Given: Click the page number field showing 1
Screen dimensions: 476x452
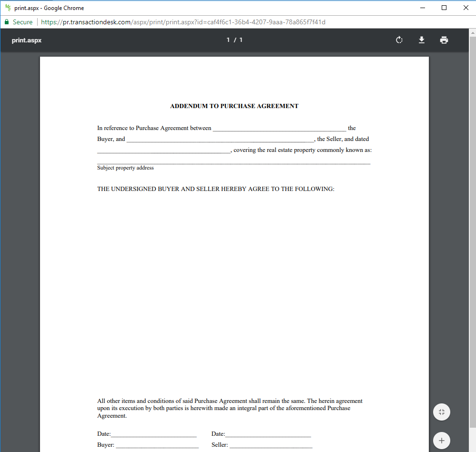Looking at the screenshot, I should (228, 40).
